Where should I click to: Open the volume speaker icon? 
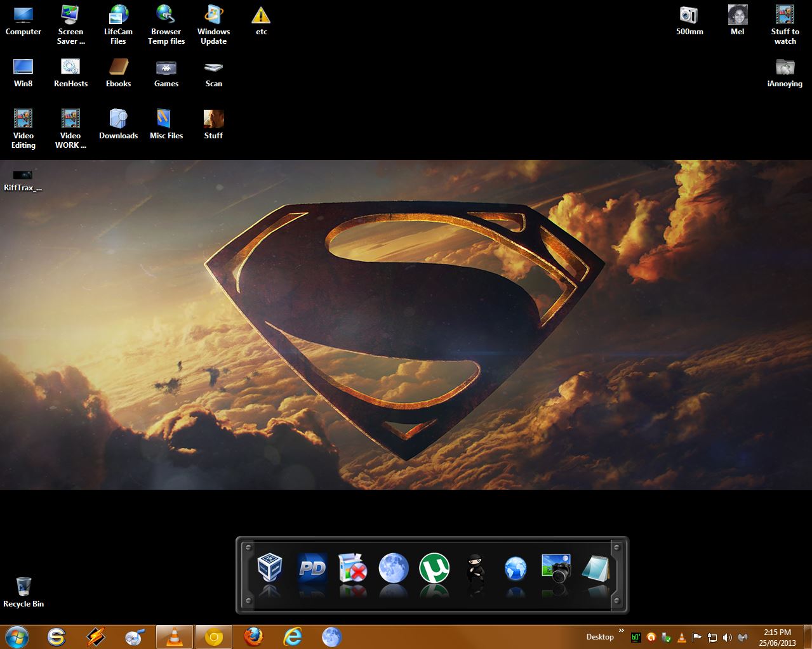click(x=727, y=638)
